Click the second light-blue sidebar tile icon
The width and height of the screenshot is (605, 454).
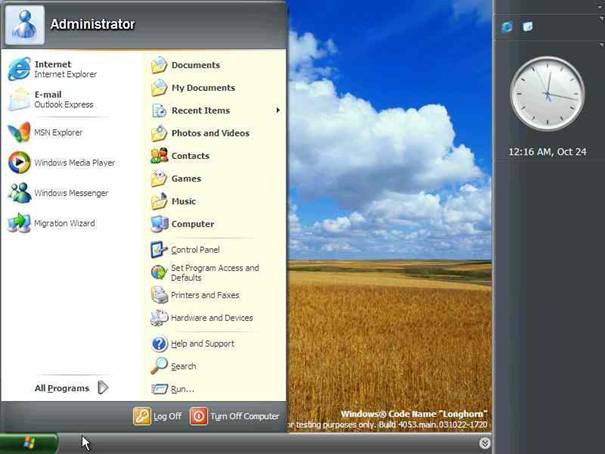click(527, 27)
